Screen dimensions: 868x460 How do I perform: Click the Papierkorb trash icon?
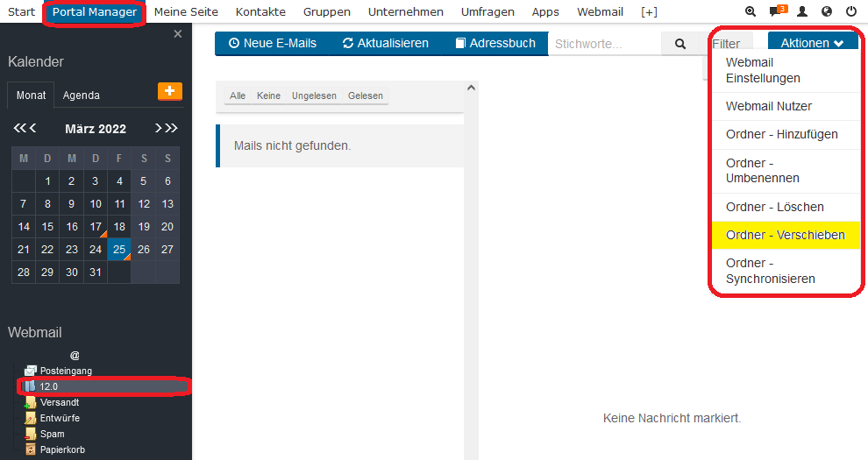[31, 449]
